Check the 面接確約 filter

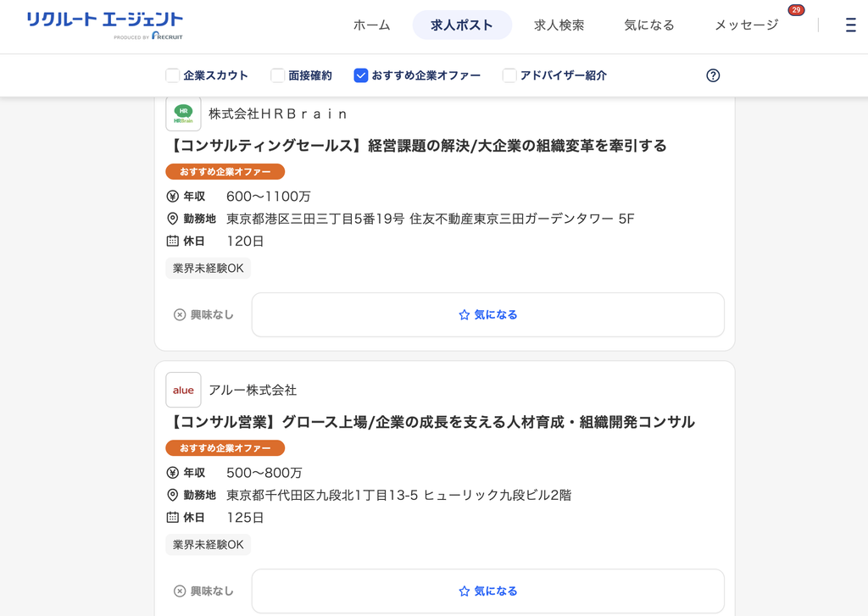[x=277, y=75]
